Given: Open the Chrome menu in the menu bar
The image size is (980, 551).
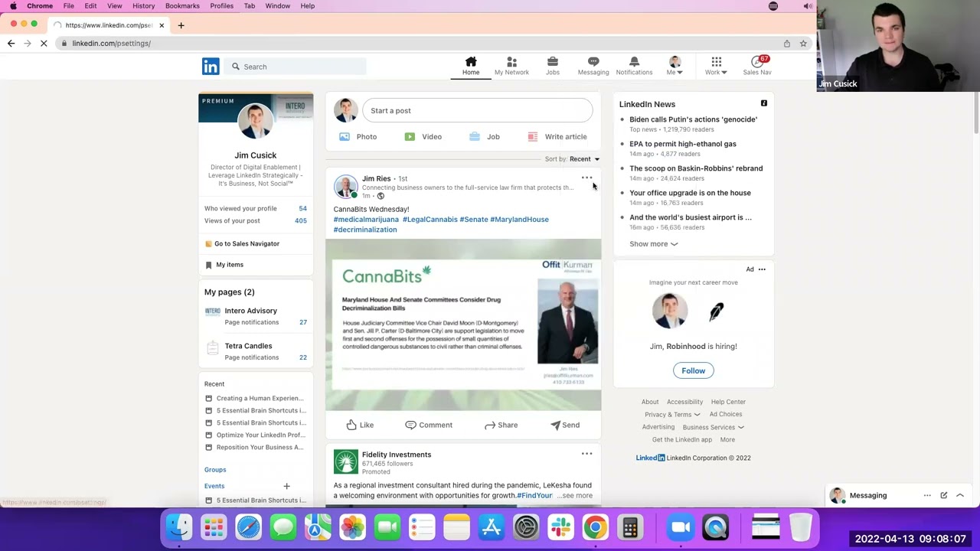Looking at the screenshot, I should coord(40,6).
